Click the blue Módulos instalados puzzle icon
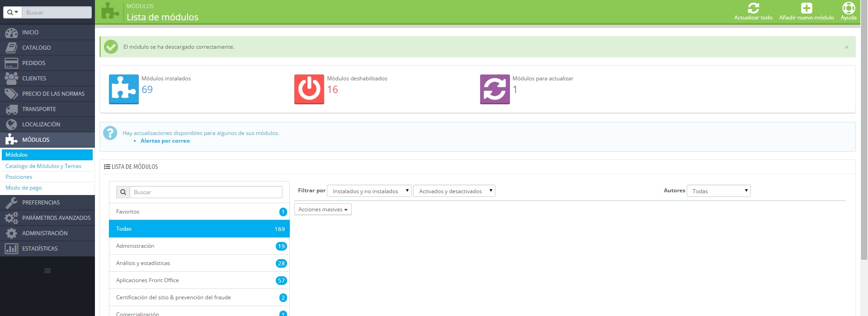 [124, 89]
